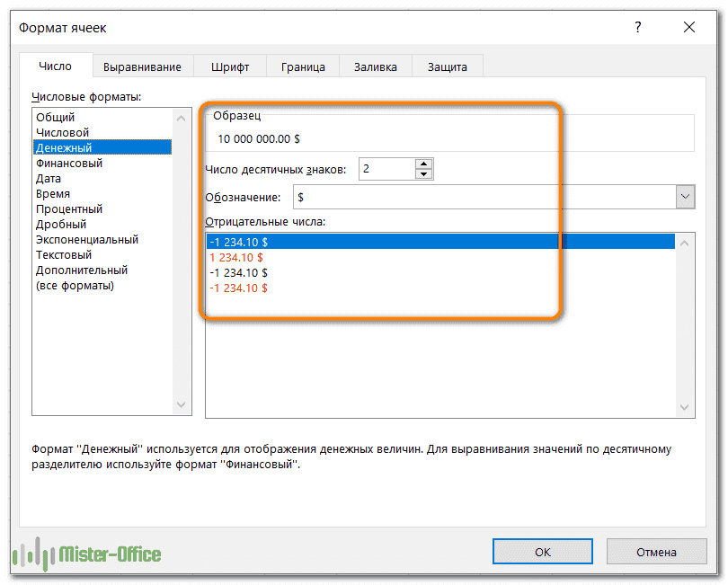Choose red 1 234.10 $ without minus sign

[x=235, y=257]
